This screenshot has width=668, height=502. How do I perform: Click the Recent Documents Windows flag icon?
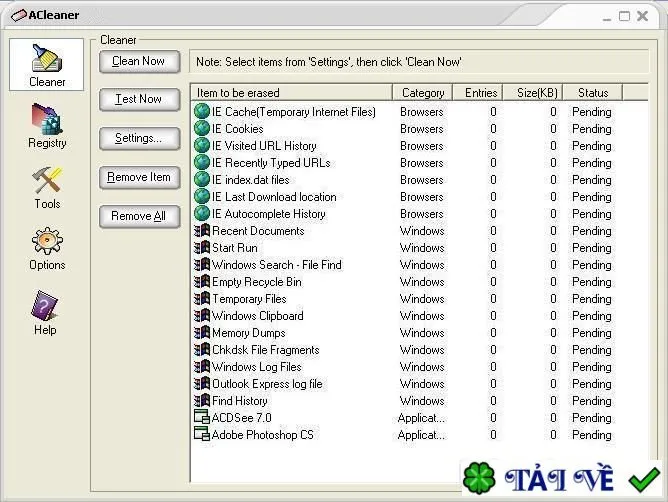[202, 231]
